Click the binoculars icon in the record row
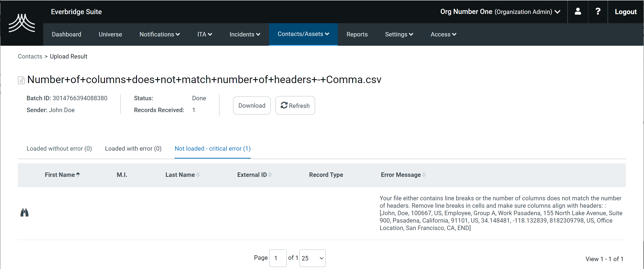 pyautogui.click(x=24, y=213)
